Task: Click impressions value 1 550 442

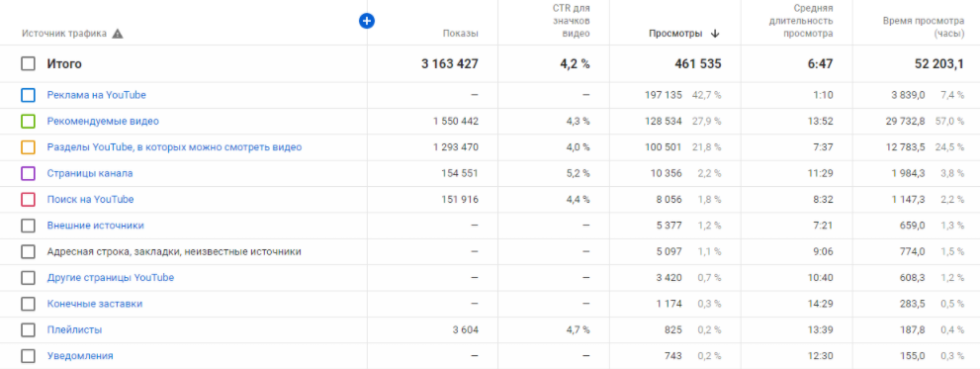Action: tap(456, 122)
